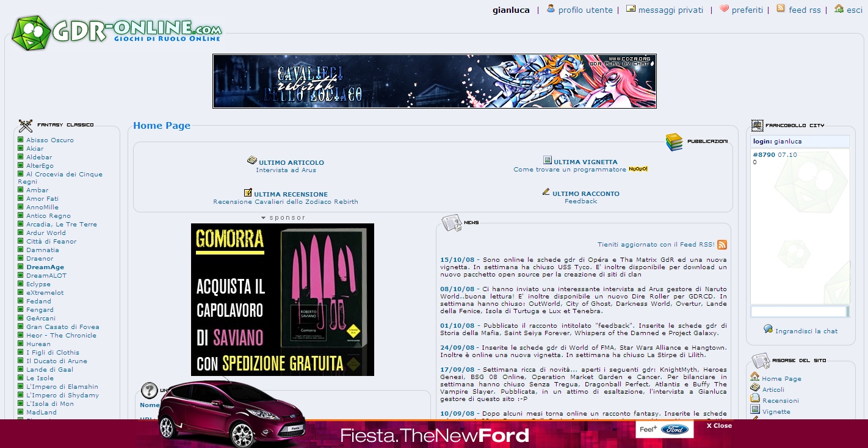Open Home Page in Risorse del Sito
The image size is (868, 448).
(781, 379)
